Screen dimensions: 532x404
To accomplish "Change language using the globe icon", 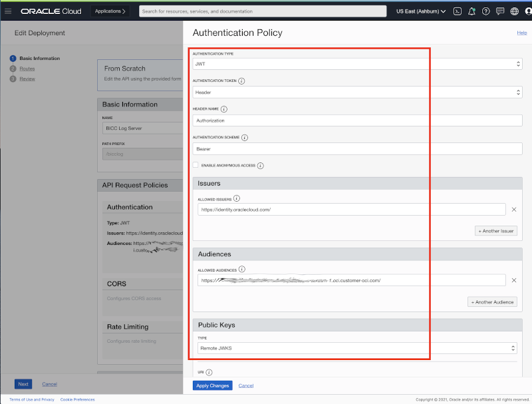I will point(514,11).
